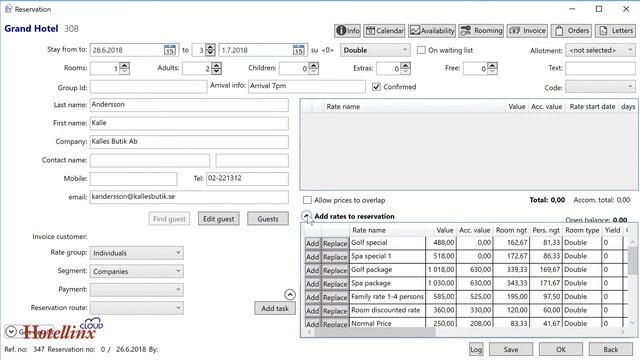Adjust the Children count stepper
This screenshot has height=360, width=640.
313,68
